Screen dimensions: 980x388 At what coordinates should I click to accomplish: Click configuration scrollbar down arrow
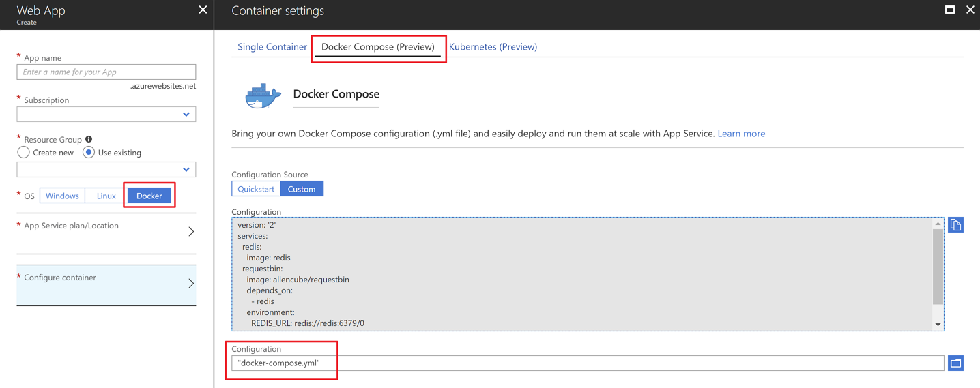coord(938,325)
